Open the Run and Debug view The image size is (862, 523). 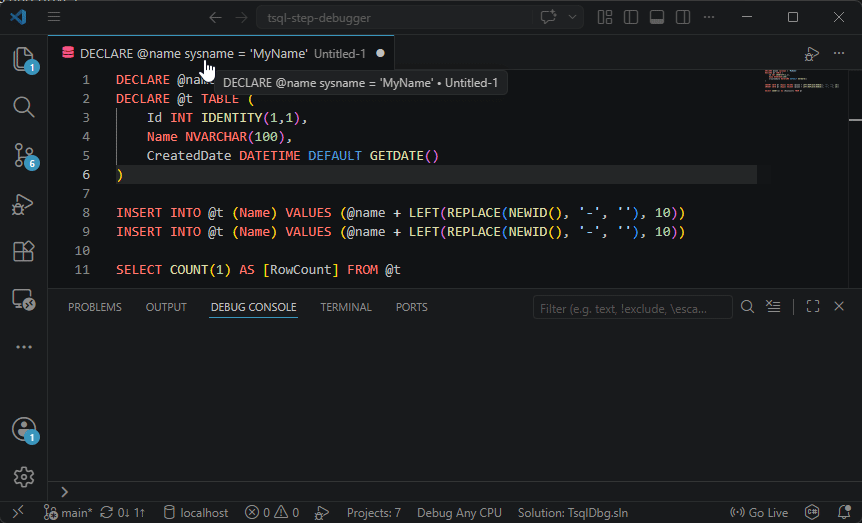pos(24,204)
